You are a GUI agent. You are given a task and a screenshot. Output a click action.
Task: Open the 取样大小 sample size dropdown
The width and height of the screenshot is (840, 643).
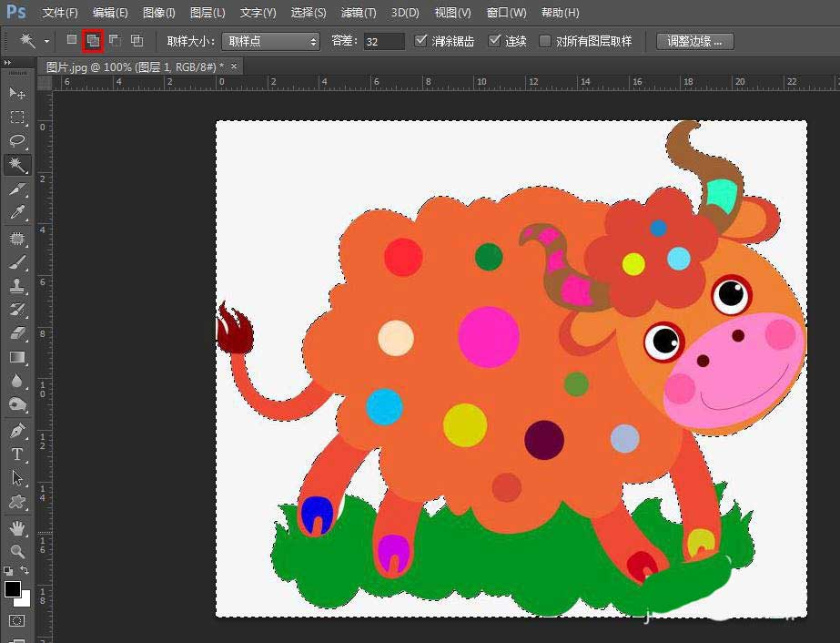pyautogui.click(x=270, y=41)
